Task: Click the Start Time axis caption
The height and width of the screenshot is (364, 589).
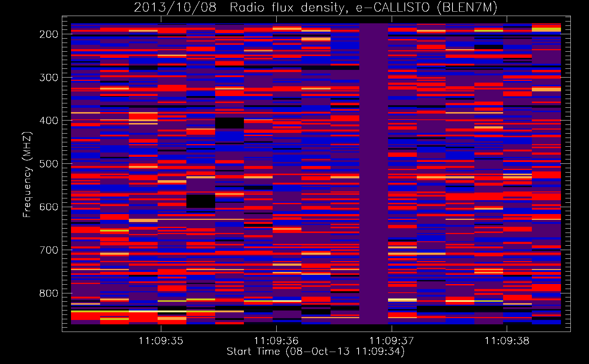Action: tap(316, 352)
